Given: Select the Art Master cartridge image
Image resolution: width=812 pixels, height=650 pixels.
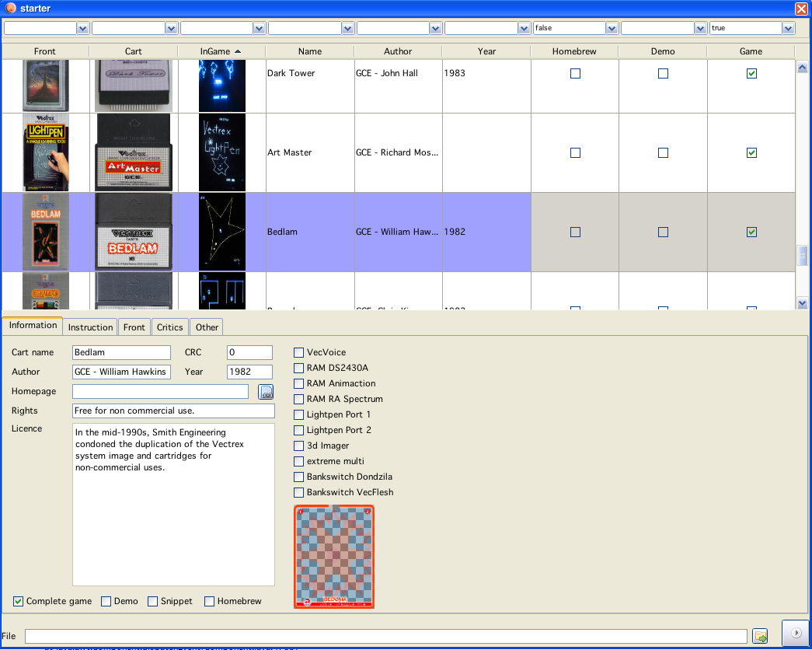Looking at the screenshot, I should click(133, 152).
